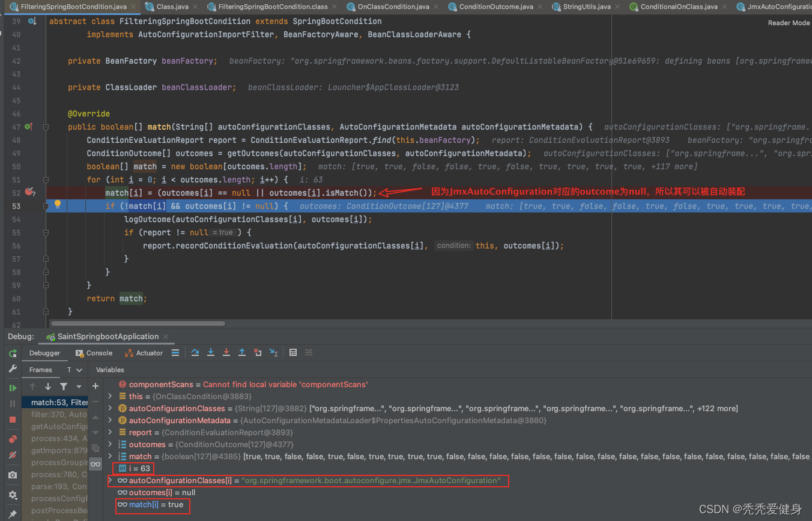This screenshot has width=812, height=521.
Task: Click the Step Over debugger icon
Action: tap(195, 353)
